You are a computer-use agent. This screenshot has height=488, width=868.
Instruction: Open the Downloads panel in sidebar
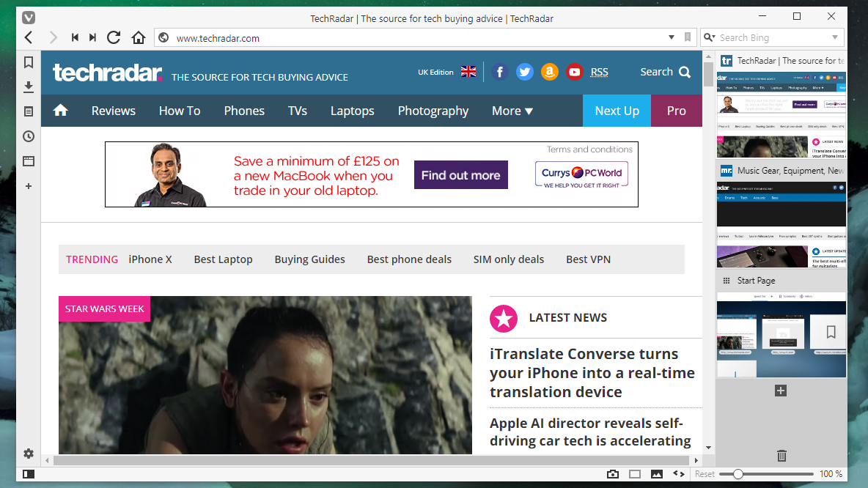pos(29,87)
